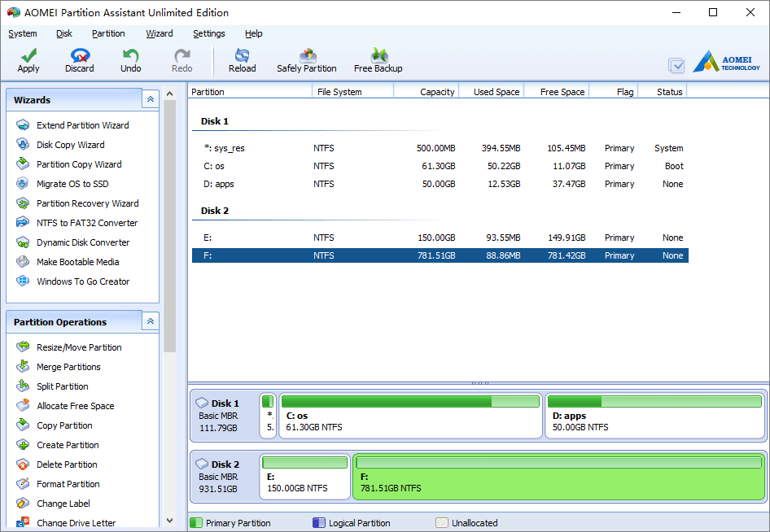Click the sidebar scroll-down arrow
770x532 pixels.
169,521
